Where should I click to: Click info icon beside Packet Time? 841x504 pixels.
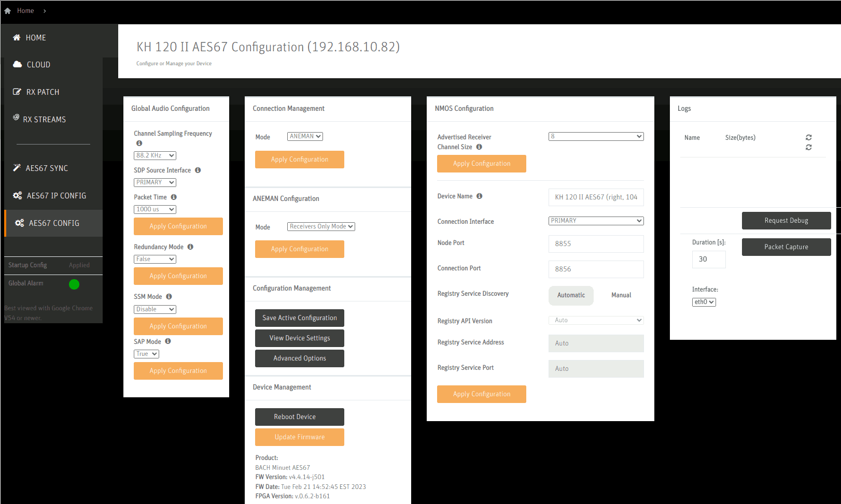174,197
